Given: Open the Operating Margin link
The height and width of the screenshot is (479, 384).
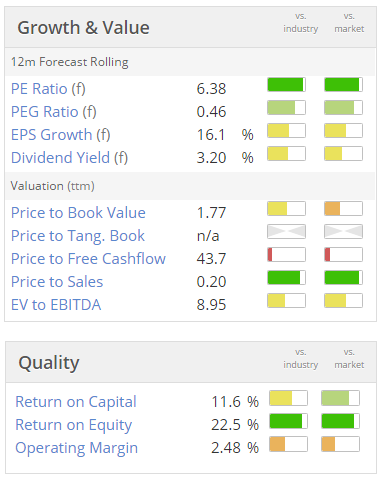Looking at the screenshot, I should (x=77, y=448).
